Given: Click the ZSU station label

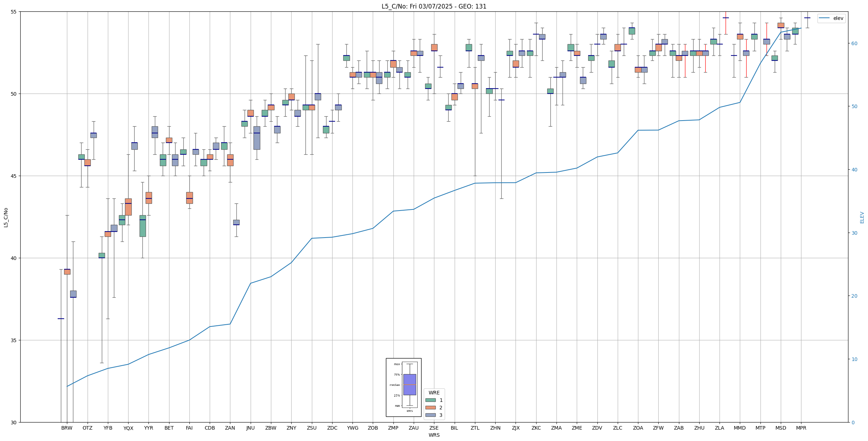Looking at the screenshot, I should [312, 428].
